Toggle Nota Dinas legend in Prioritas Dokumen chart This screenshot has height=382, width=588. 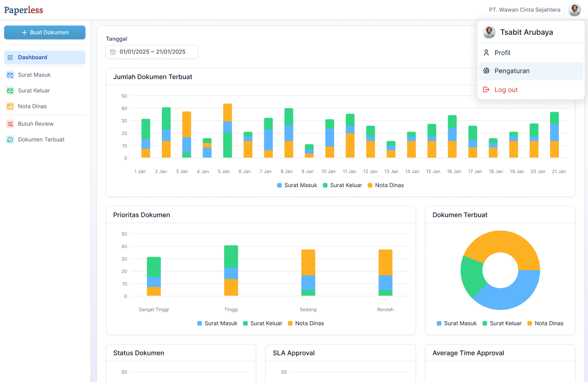tap(305, 324)
